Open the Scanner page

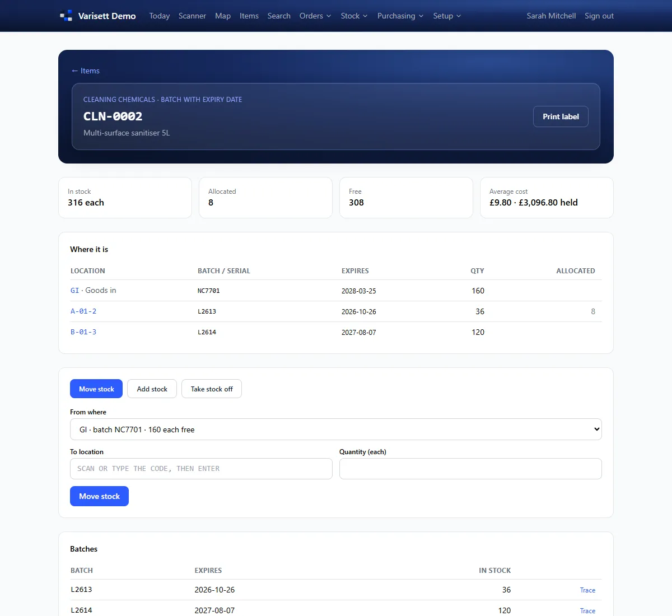192,16
